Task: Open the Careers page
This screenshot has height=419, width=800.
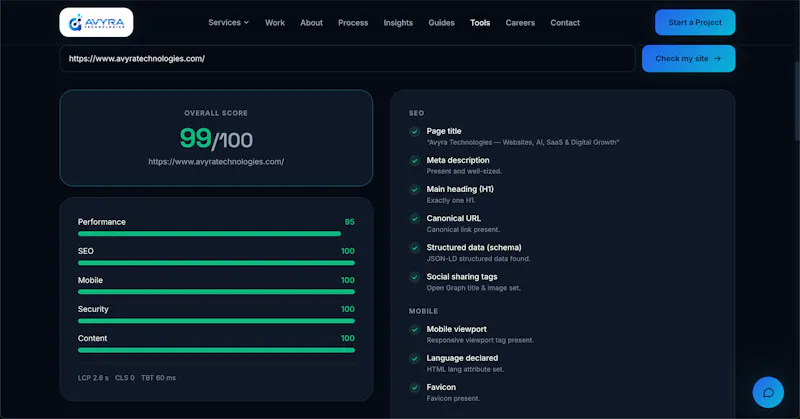Action: [x=520, y=22]
